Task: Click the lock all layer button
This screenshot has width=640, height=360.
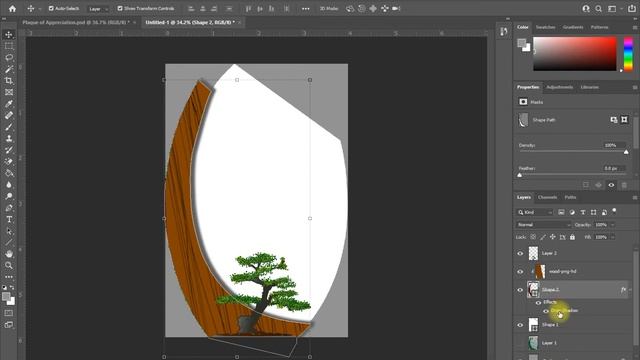Action: pyautogui.click(x=572, y=237)
